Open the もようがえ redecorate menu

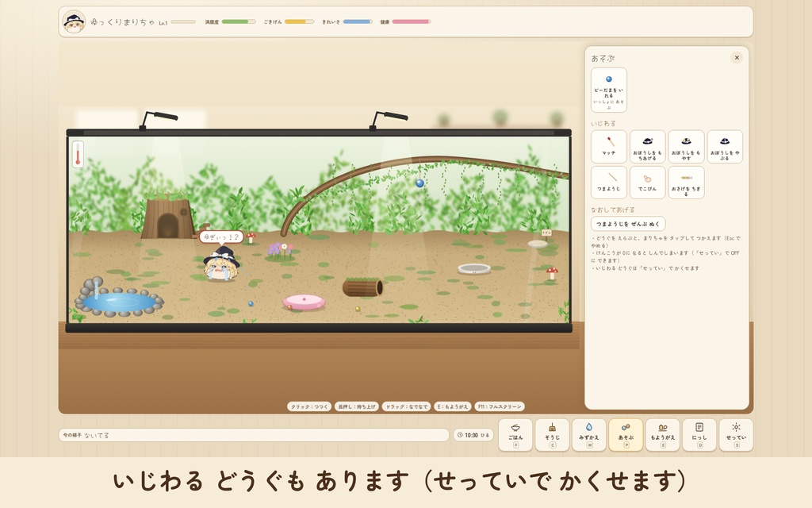(x=662, y=435)
